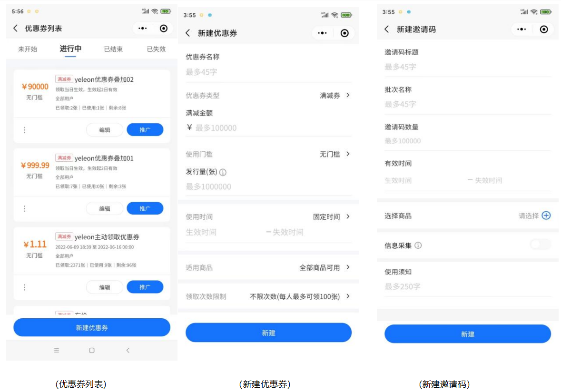Screen dimensions: 561x392
Task: Focus the 使用须知 text field
Action: [x=468, y=286]
